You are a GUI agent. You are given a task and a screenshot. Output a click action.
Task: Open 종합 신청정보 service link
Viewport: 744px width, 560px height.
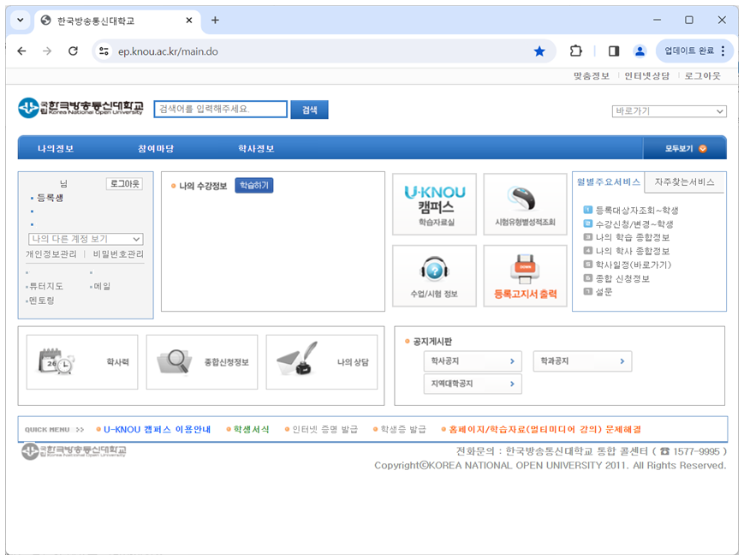tap(622, 278)
